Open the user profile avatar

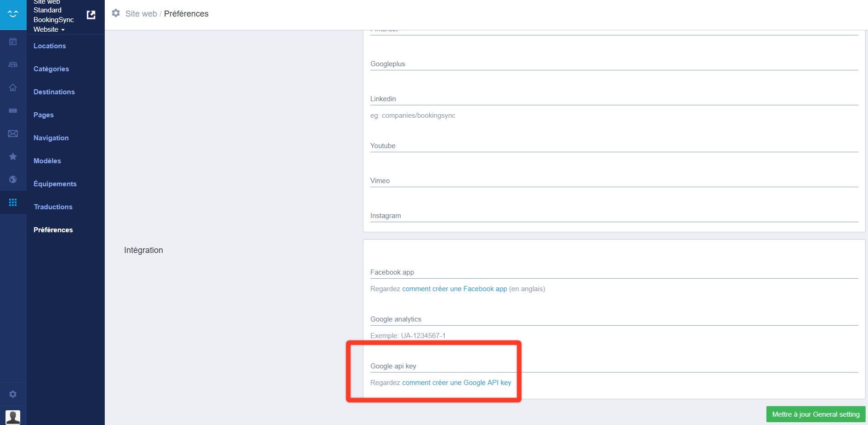[13, 417]
